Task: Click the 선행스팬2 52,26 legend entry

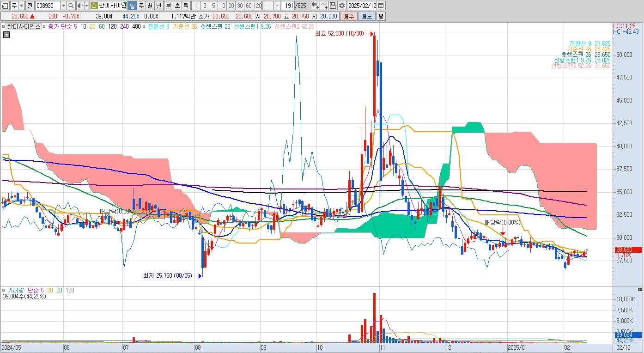Action: [294, 26]
